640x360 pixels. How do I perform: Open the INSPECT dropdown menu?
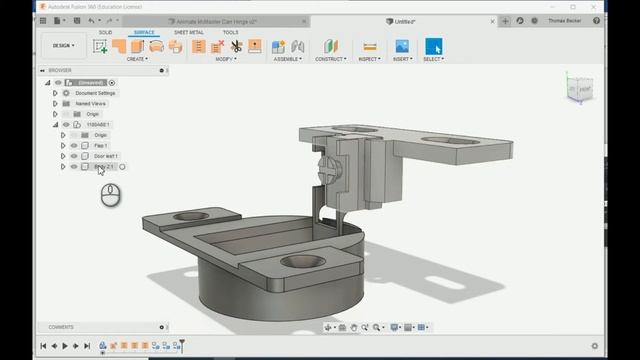369,59
